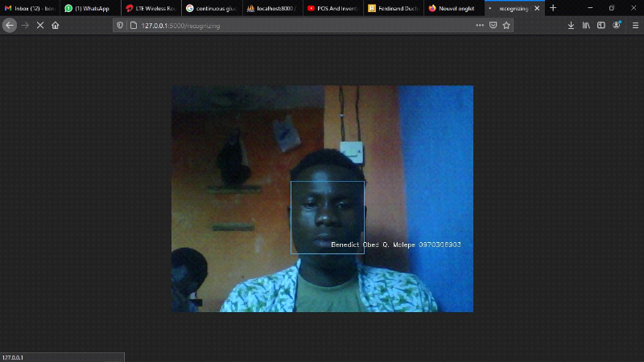
Task: Switch to the WhatsApp tab
Action: click(x=91, y=8)
